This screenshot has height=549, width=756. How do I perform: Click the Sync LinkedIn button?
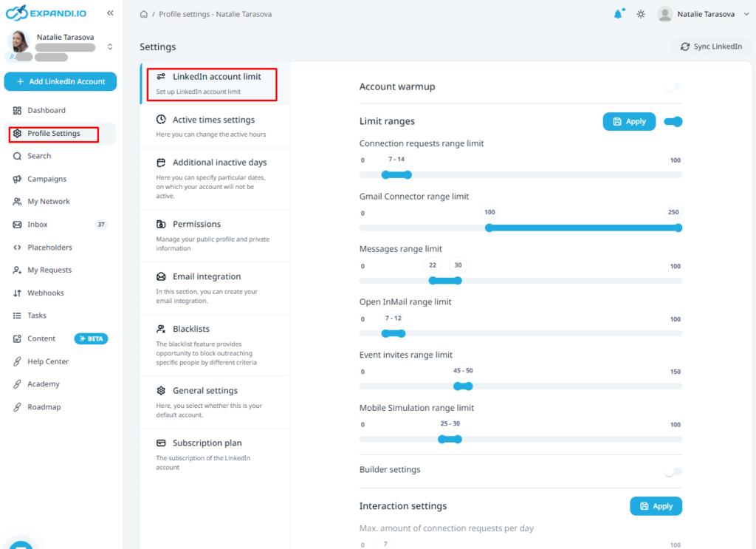pos(710,47)
